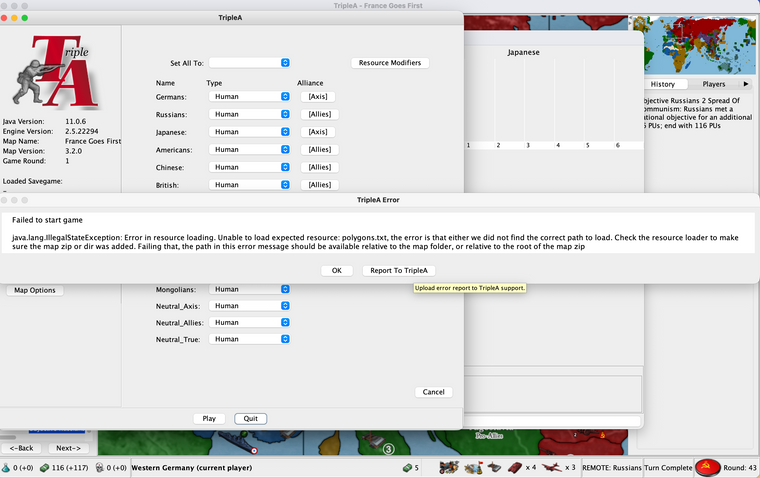Click the green PU icon beside value 5
This screenshot has width=760, height=478.
[407, 468]
